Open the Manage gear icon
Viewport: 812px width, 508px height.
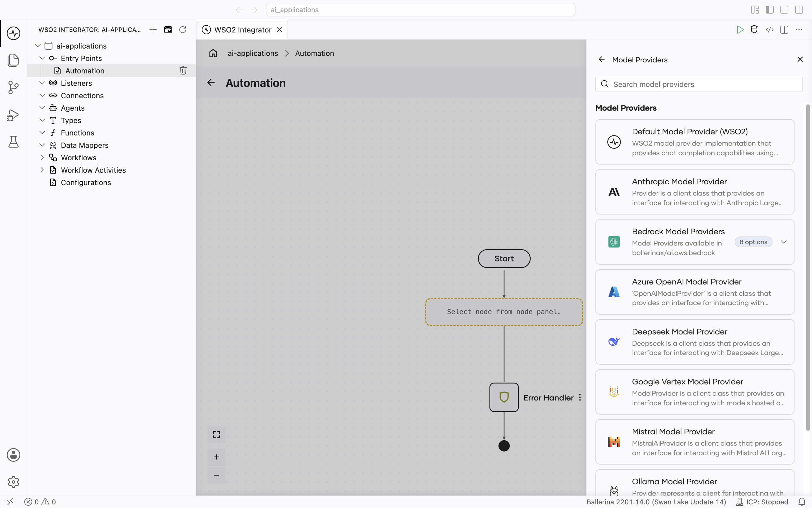[x=14, y=482]
